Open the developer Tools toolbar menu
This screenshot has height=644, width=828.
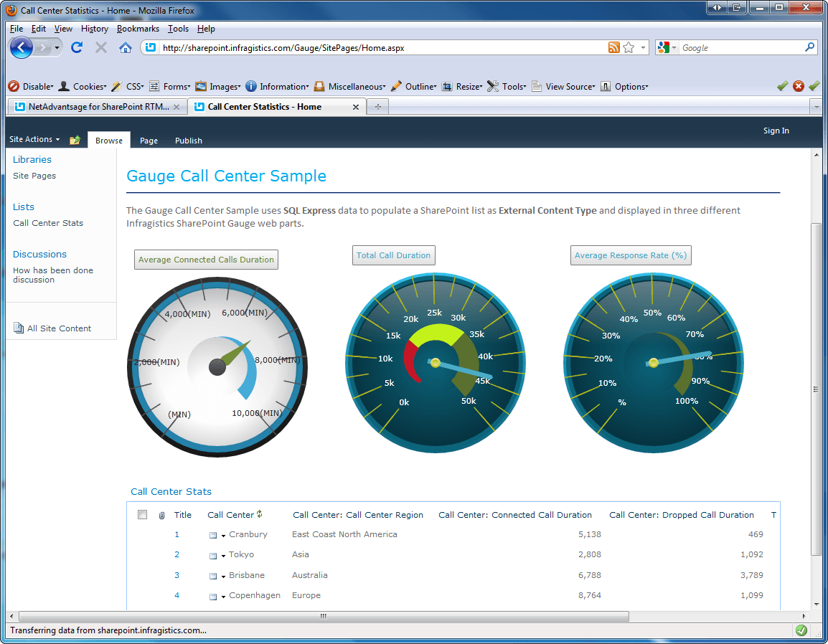point(507,87)
